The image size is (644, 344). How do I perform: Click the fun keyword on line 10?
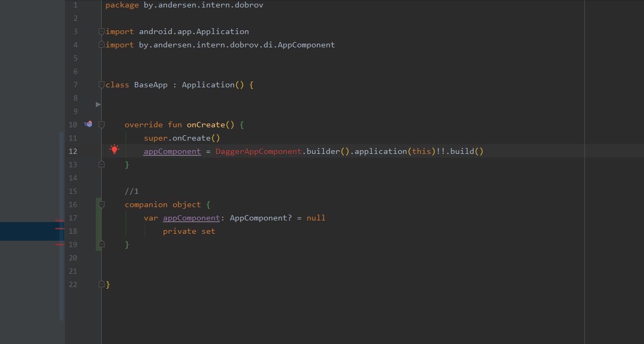point(175,125)
